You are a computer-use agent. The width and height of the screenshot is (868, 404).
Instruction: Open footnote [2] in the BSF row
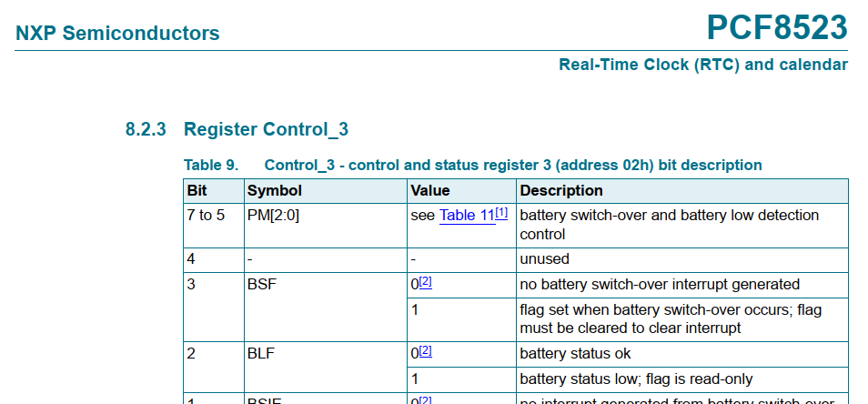point(425,282)
